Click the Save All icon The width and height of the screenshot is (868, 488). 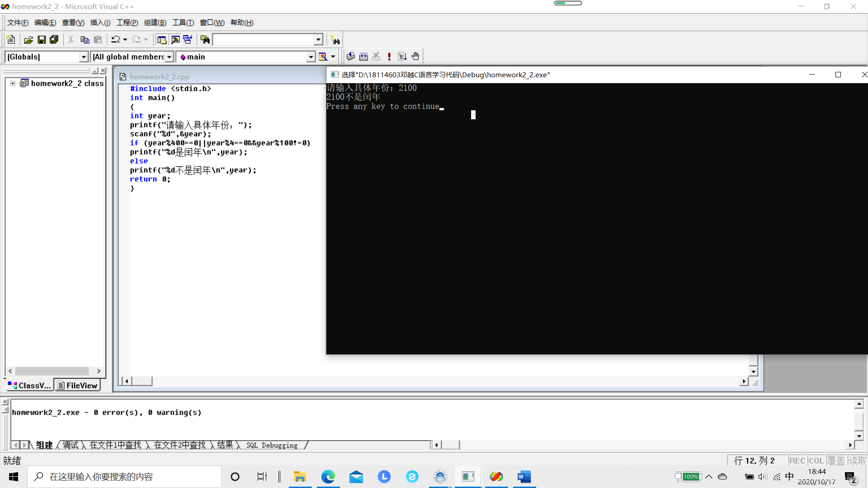pyautogui.click(x=54, y=40)
